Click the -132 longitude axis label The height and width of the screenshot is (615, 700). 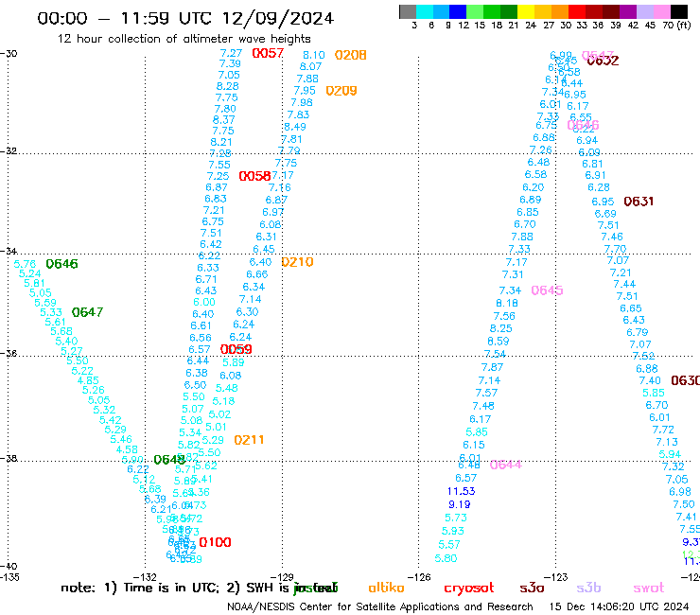pos(146,577)
